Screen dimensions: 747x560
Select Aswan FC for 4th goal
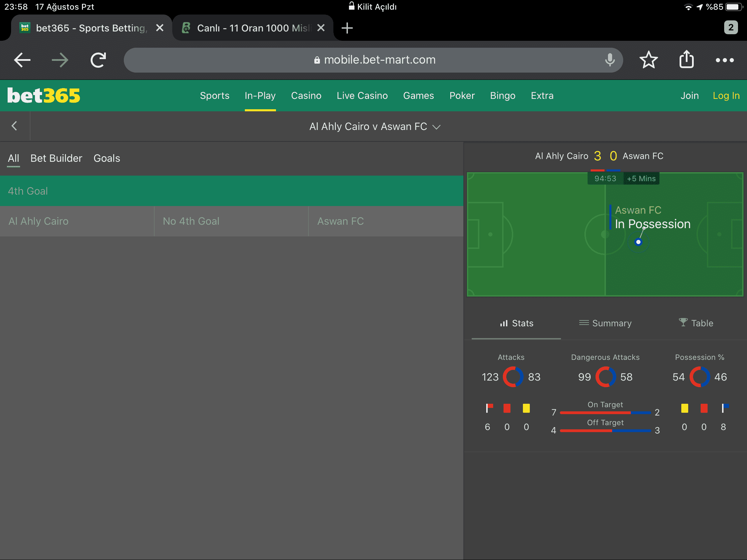[386, 221]
